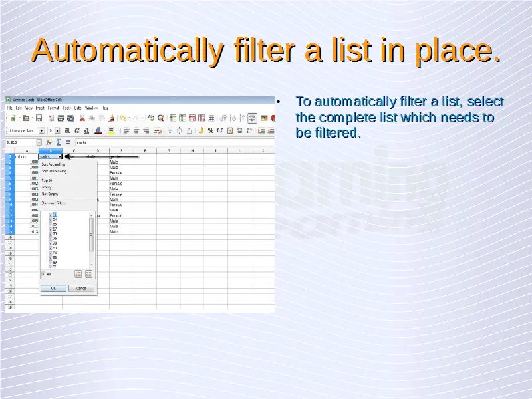Toggle the All checkbox in filter
The width and height of the screenshot is (532, 399).
pyautogui.click(x=43, y=273)
